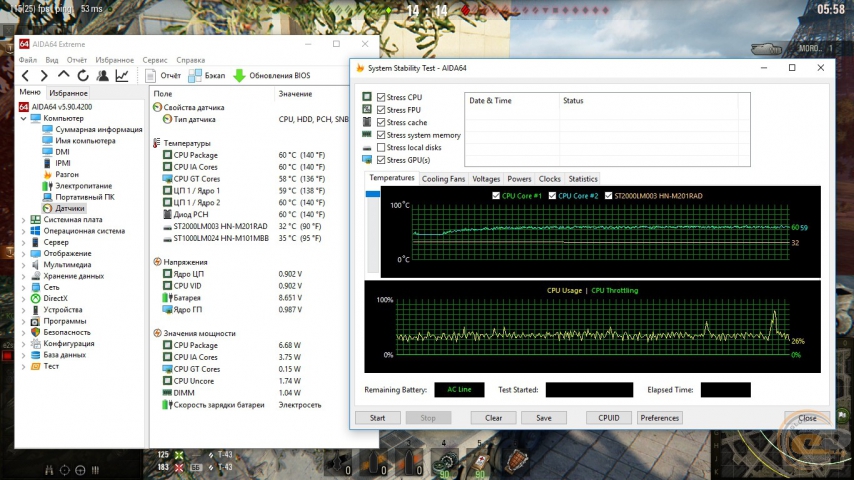The image size is (854, 480).
Task: Open the Файл menu
Action: (x=28, y=60)
